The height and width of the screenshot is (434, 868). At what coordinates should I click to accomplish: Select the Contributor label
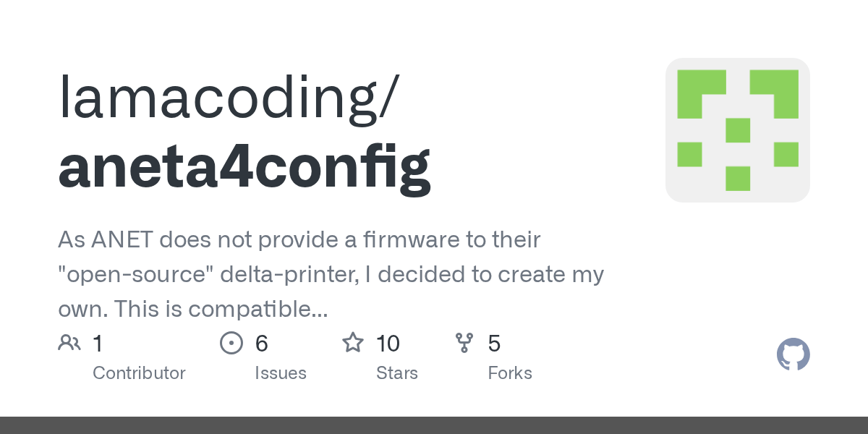(x=139, y=373)
